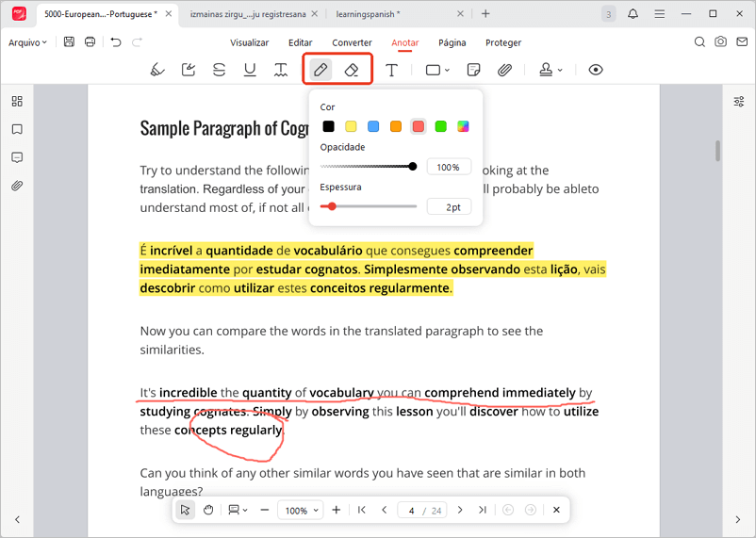Zoom out with the minus button
Viewport: 756px width, 538px height.
tap(264, 510)
